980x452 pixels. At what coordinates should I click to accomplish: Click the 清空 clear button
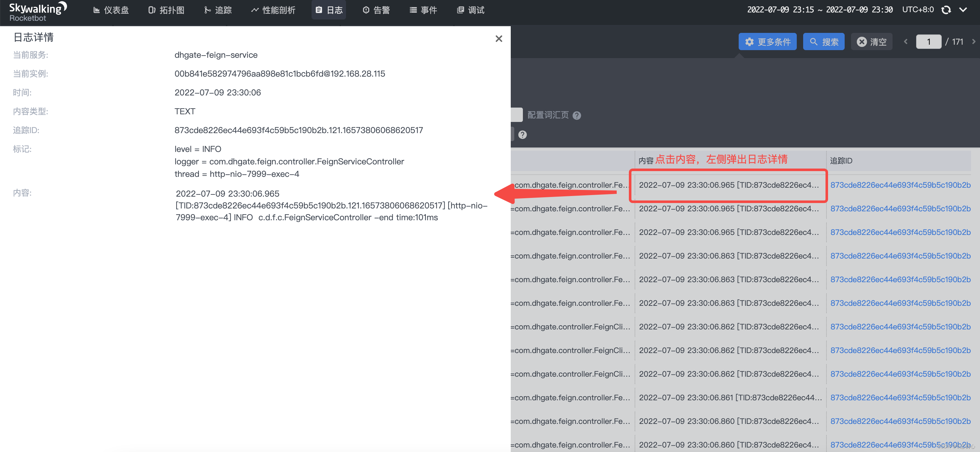point(871,41)
